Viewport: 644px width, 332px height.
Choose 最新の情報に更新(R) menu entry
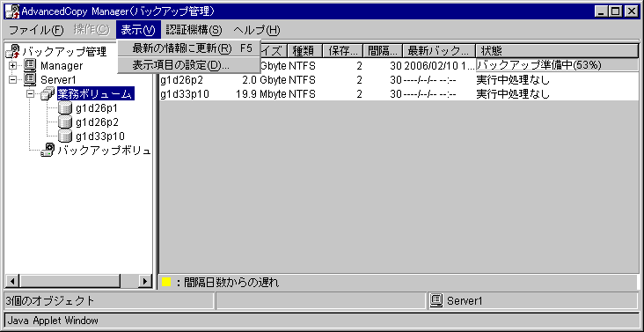[x=189, y=48]
